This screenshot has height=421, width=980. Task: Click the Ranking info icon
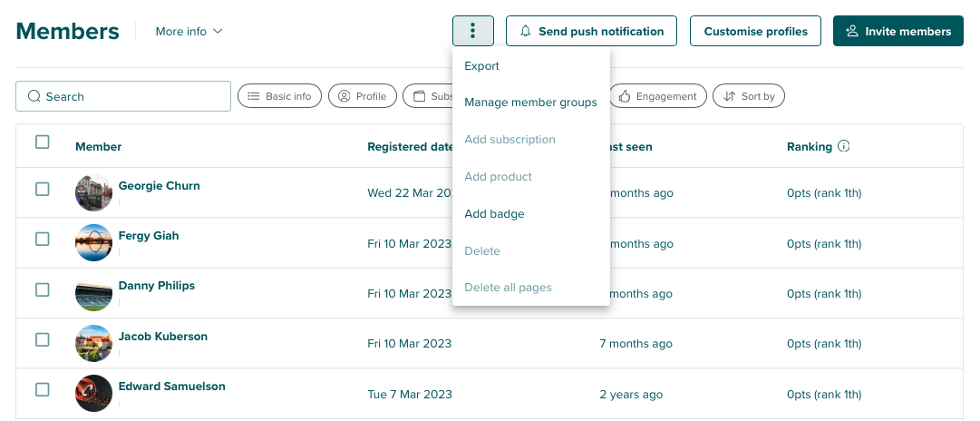click(x=844, y=146)
